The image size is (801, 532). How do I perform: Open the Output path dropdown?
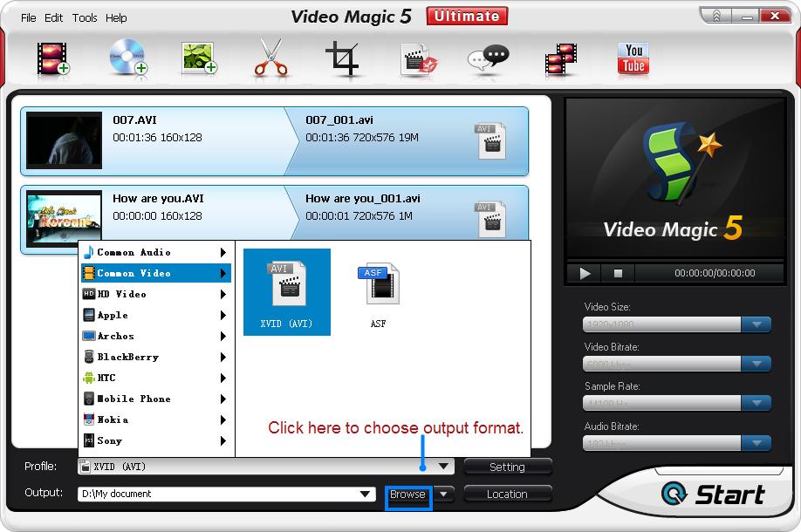pyautogui.click(x=365, y=494)
